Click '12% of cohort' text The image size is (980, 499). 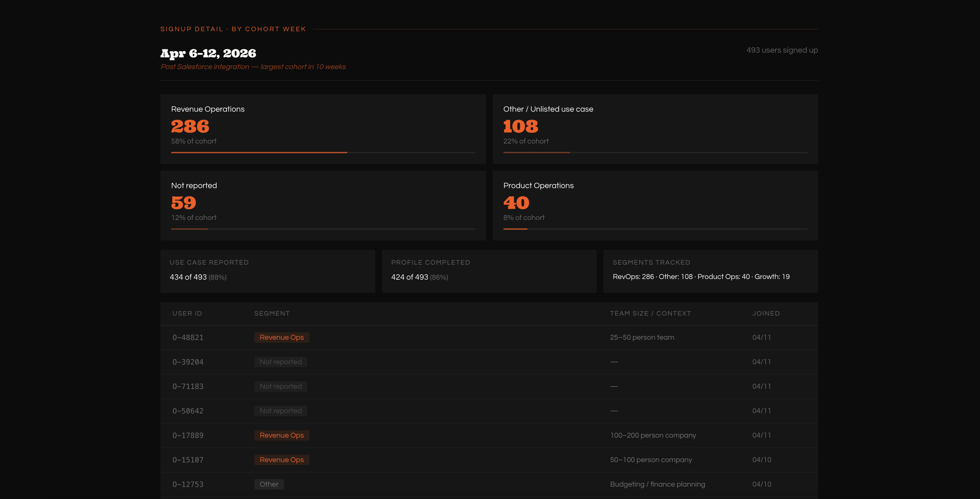[194, 217]
